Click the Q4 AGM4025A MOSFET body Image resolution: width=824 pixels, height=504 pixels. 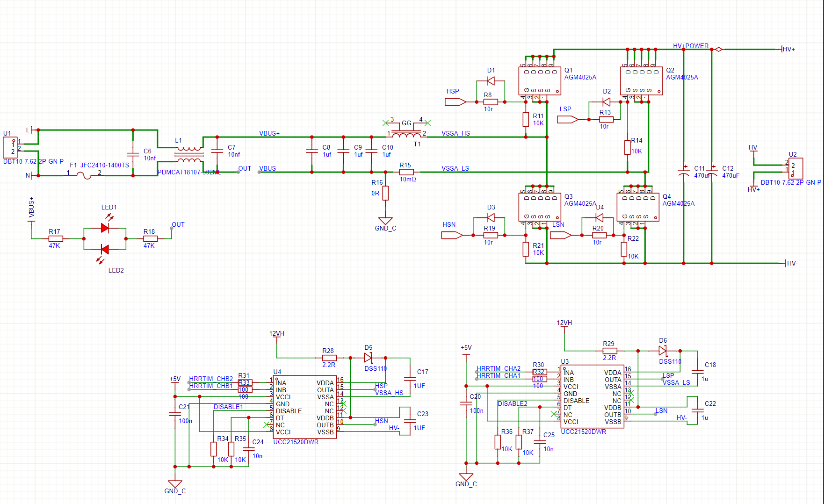point(637,207)
